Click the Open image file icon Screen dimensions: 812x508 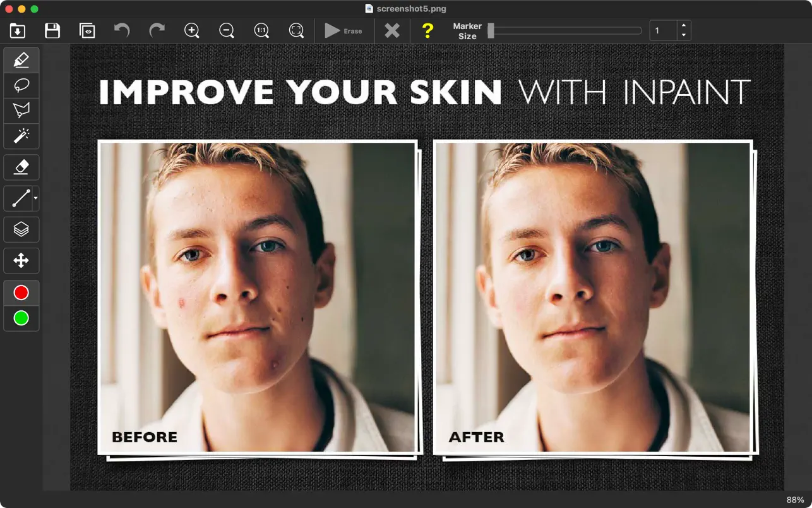point(18,30)
